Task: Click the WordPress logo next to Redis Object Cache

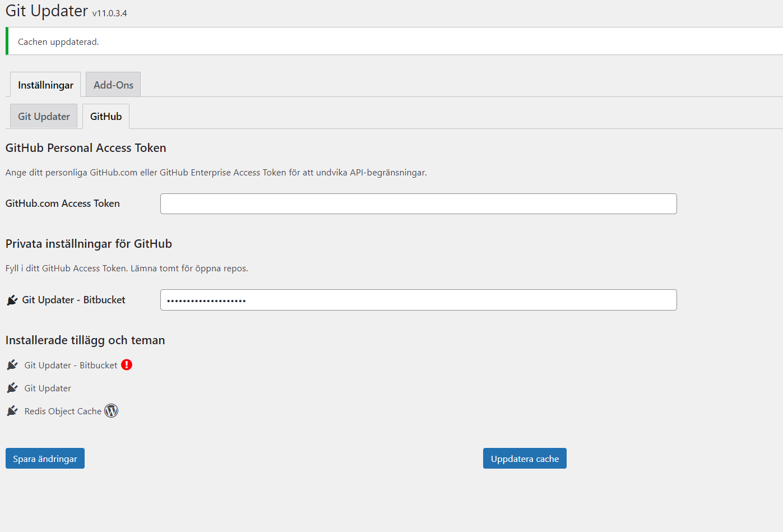Action: 111,410
